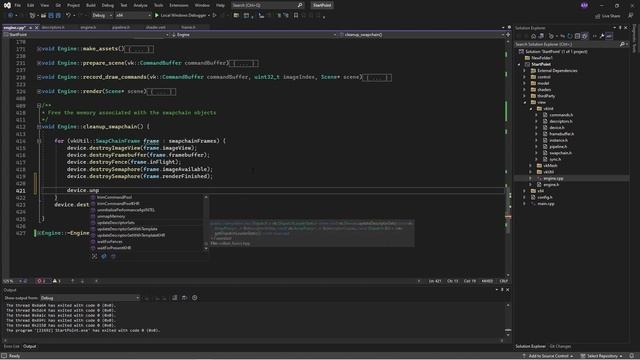Click the clock icon in Output toolbar
Viewport: 640px width, 360px height.
click(195, 298)
